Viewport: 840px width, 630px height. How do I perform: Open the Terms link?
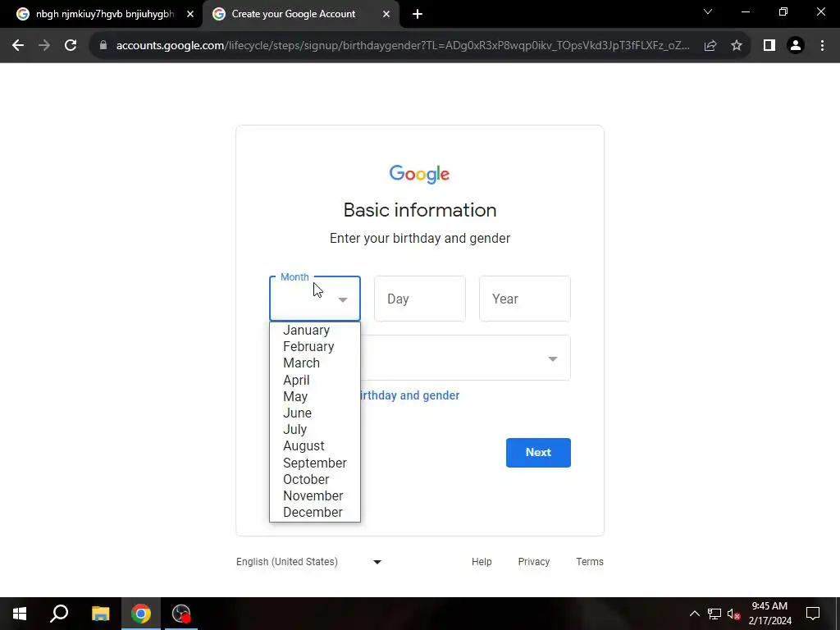click(590, 562)
